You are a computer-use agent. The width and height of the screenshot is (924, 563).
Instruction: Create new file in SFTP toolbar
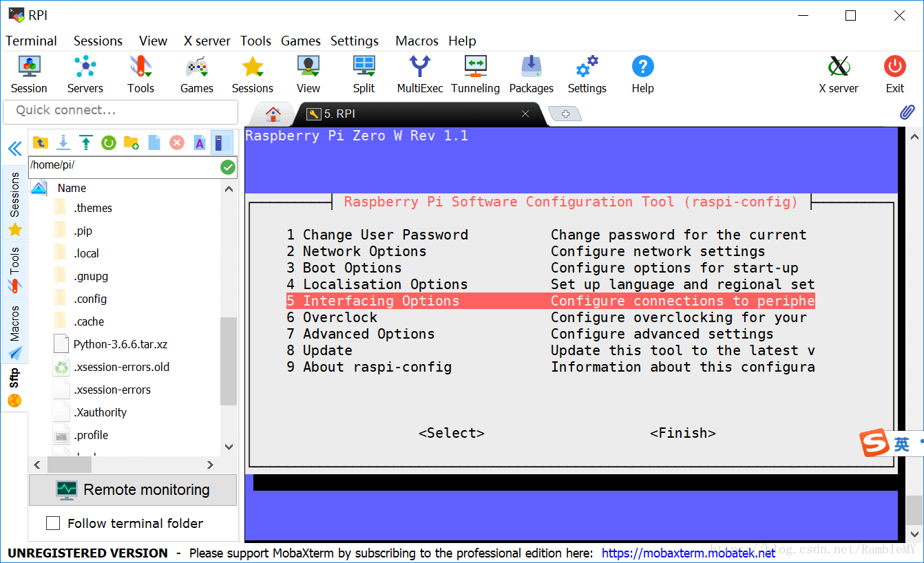[x=154, y=142]
